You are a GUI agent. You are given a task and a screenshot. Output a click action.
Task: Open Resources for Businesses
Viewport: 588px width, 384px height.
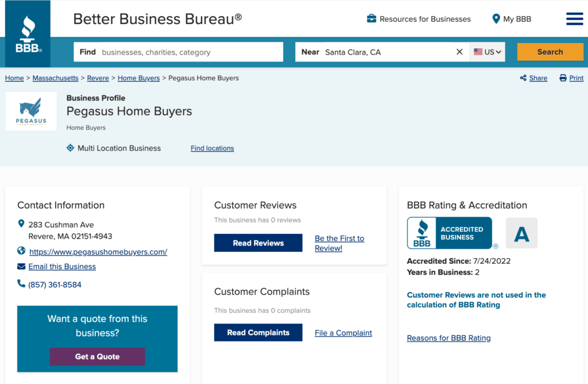(425, 19)
